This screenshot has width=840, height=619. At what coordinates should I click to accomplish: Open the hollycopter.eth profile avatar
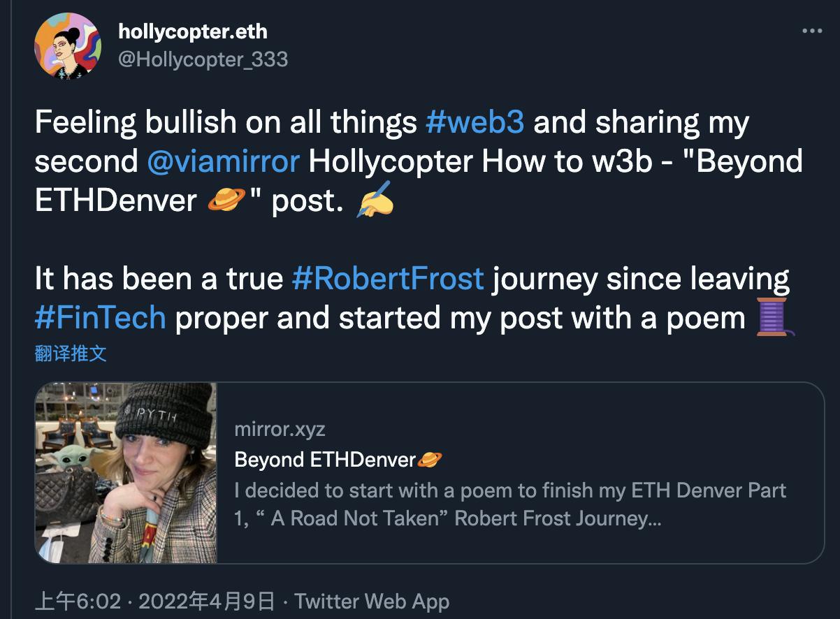(68, 46)
